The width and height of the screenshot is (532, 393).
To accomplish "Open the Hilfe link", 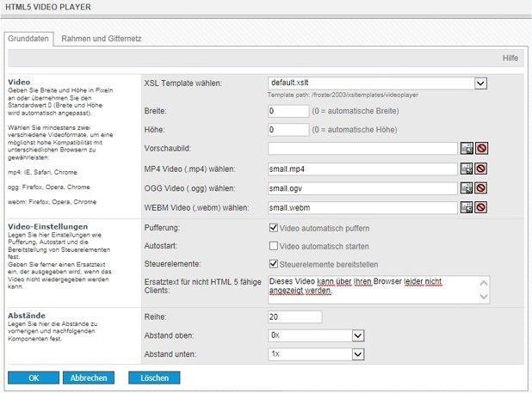I will 510,58.
